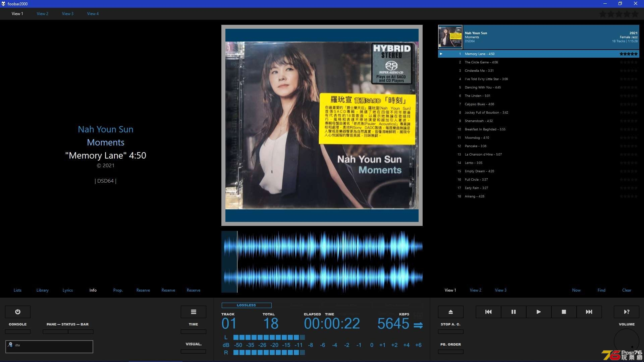Select track I've Told Ev'ry Little Star
Viewport: 644px width, 362px height.
coord(539,79)
